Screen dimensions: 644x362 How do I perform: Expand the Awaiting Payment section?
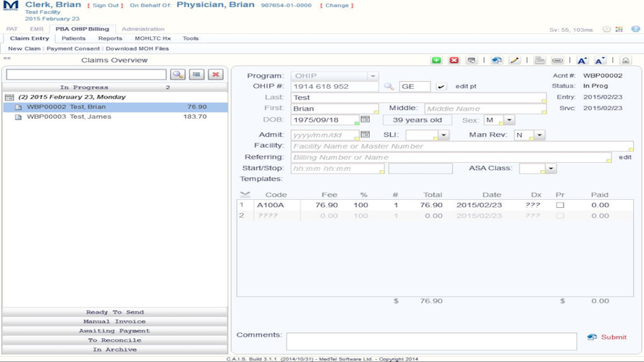tap(114, 331)
